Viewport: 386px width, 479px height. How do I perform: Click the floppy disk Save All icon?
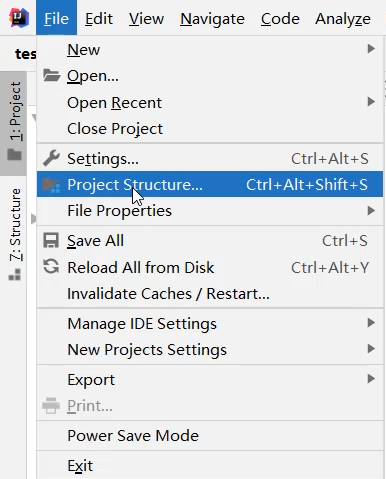click(51, 241)
